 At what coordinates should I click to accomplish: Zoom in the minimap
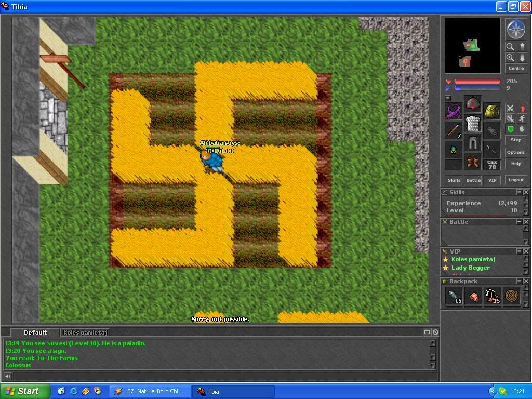coord(510,58)
